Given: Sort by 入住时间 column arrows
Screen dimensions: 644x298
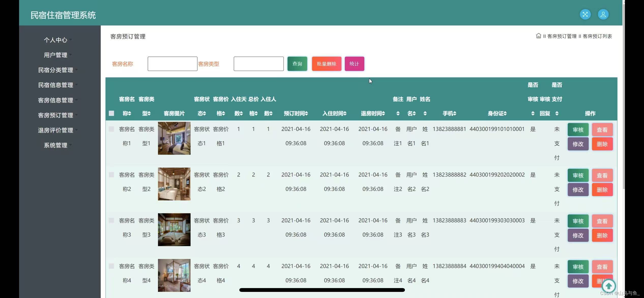Looking at the screenshot, I should [345, 113].
